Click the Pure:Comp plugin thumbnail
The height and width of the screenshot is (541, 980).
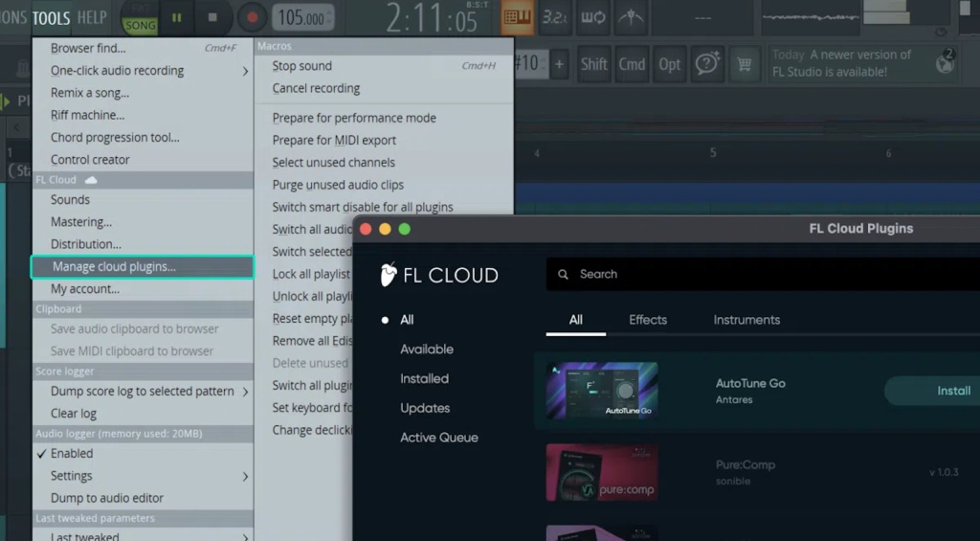(602, 473)
